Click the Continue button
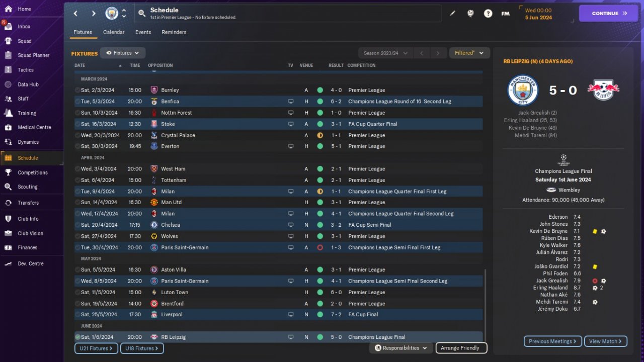This screenshot has width=644, height=362. pos(609,14)
